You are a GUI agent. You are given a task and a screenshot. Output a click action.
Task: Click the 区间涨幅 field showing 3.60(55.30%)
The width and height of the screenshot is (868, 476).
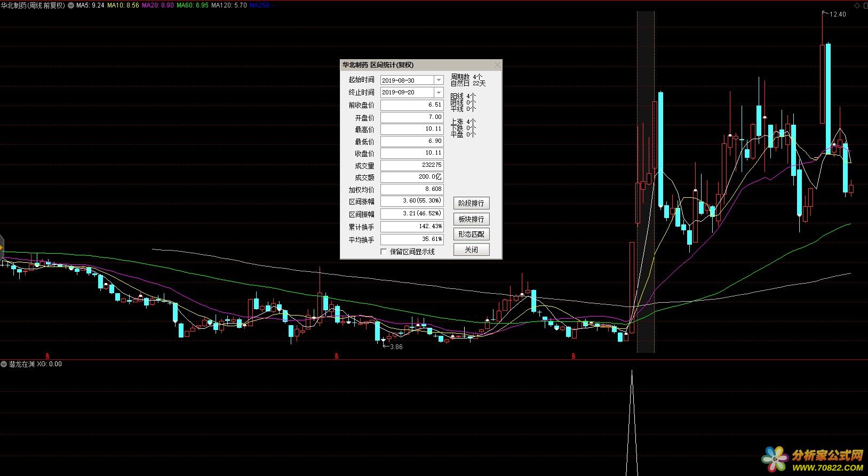411,201
